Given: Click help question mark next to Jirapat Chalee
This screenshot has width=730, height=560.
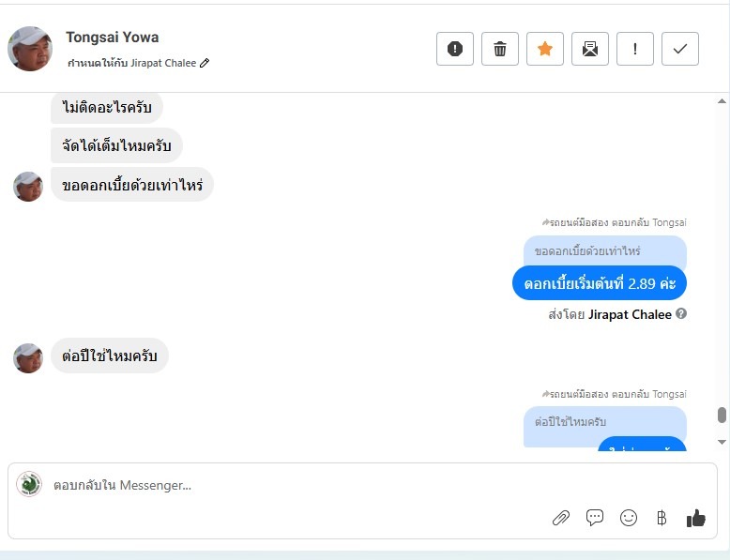Looking at the screenshot, I should point(681,313).
